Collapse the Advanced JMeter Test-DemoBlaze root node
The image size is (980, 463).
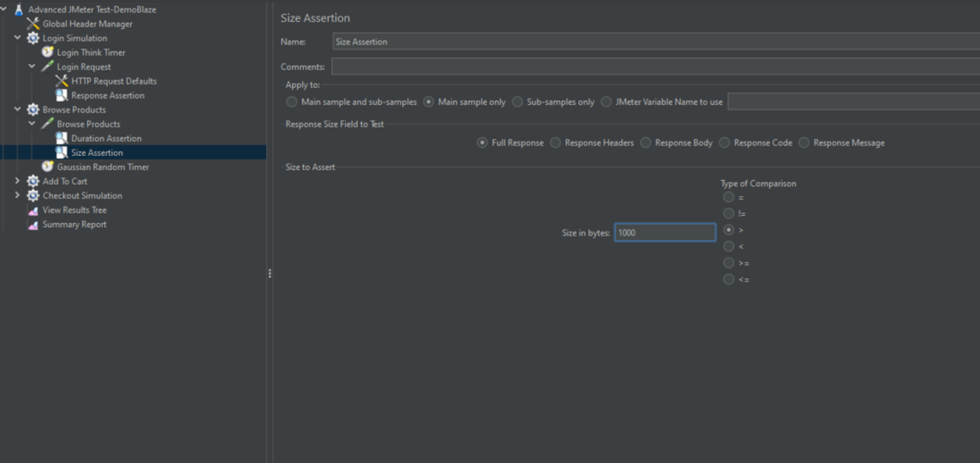[4, 10]
